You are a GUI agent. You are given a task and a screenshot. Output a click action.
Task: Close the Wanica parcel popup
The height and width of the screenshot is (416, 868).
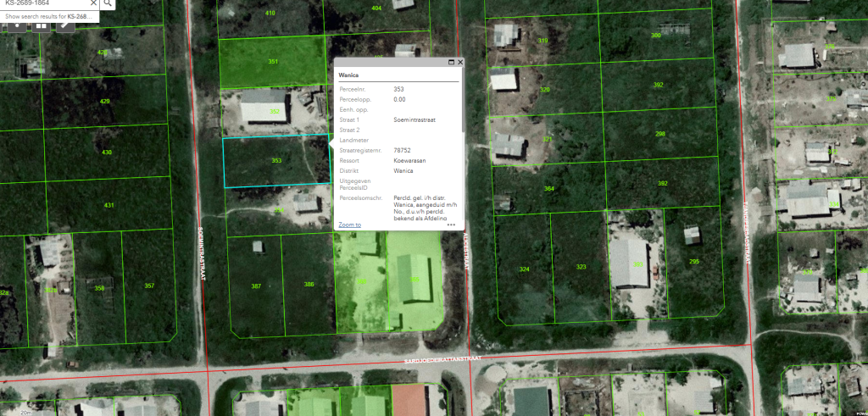point(460,62)
